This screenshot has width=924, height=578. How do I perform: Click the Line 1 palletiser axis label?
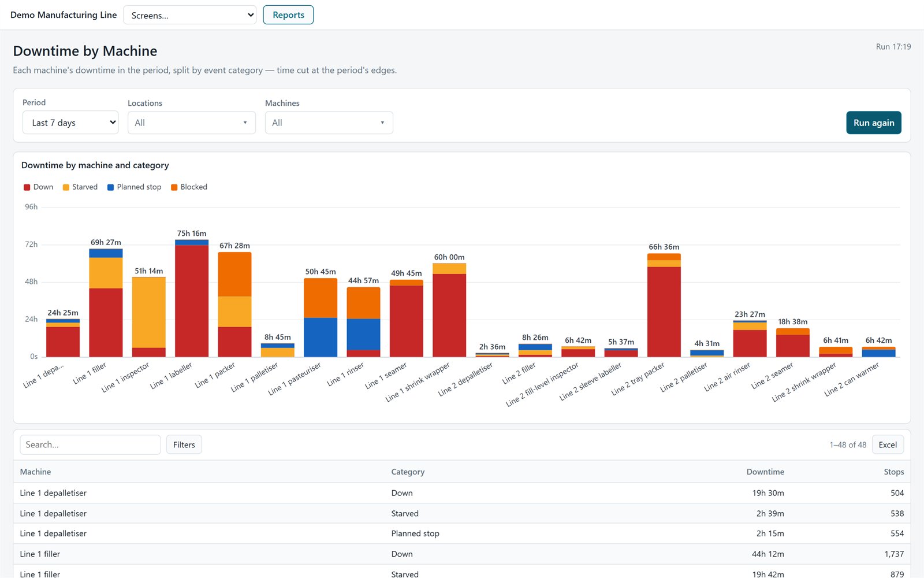[x=255, y=377]
